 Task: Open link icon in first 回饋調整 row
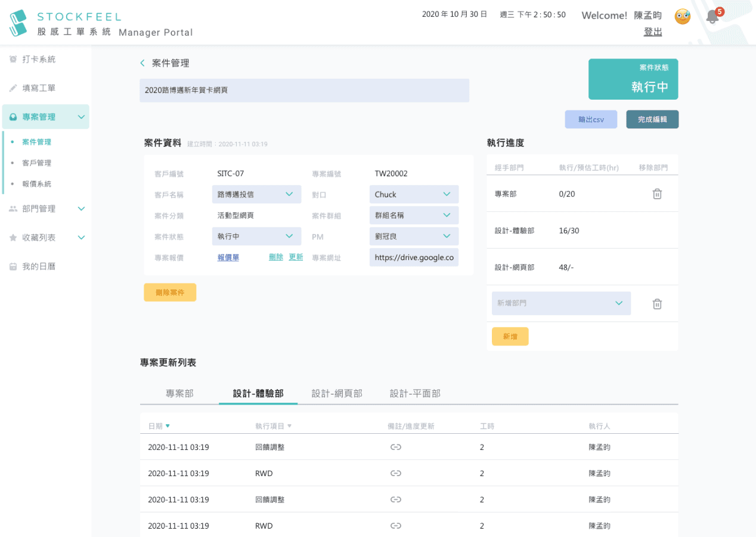tap(395, 447)
